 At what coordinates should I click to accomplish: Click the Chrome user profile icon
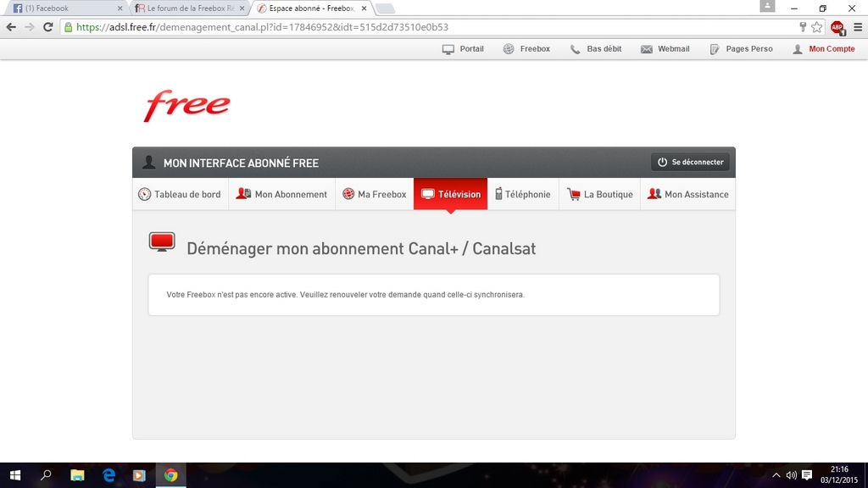click(767, 6)
